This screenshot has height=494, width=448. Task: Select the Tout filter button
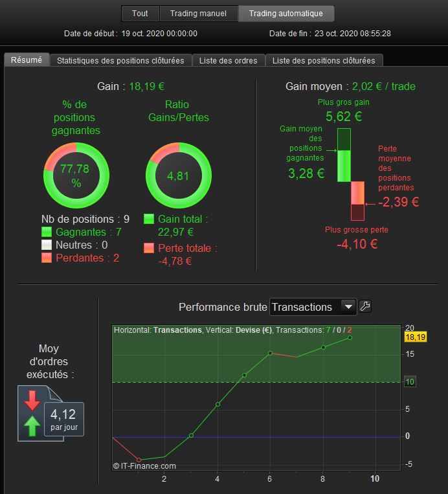140,14
